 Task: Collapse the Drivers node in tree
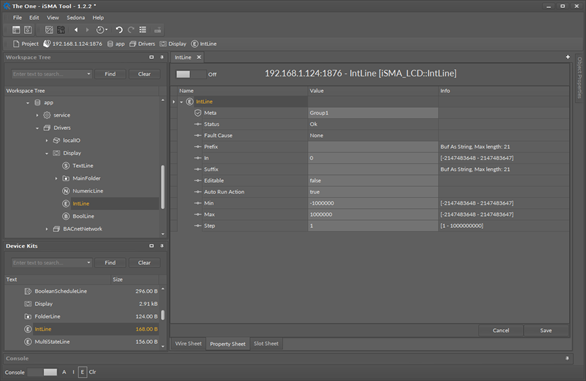(x=37, y=128)
